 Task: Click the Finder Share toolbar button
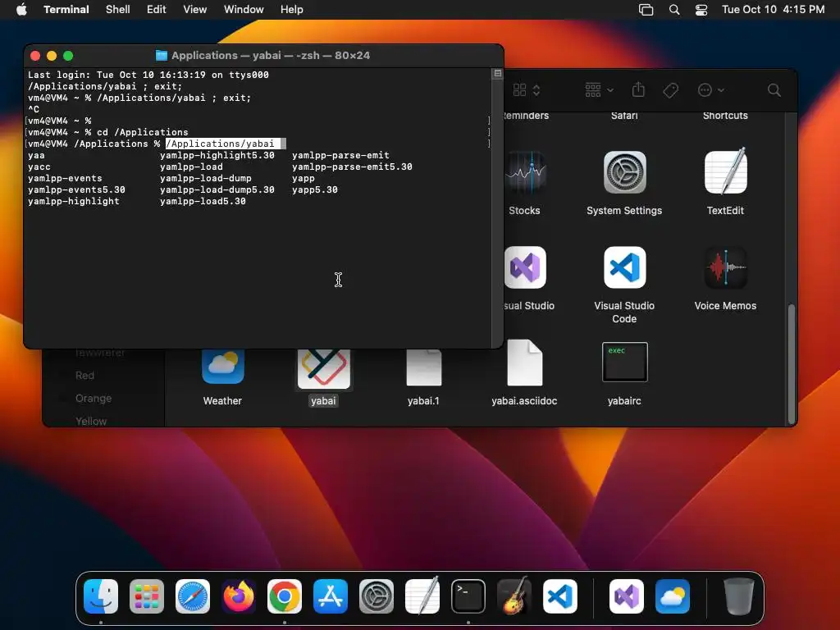[638, 89]
